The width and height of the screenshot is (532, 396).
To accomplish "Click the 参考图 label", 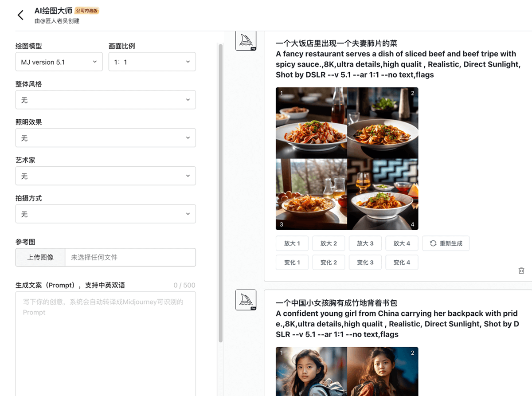I will (x=25, y=242).
